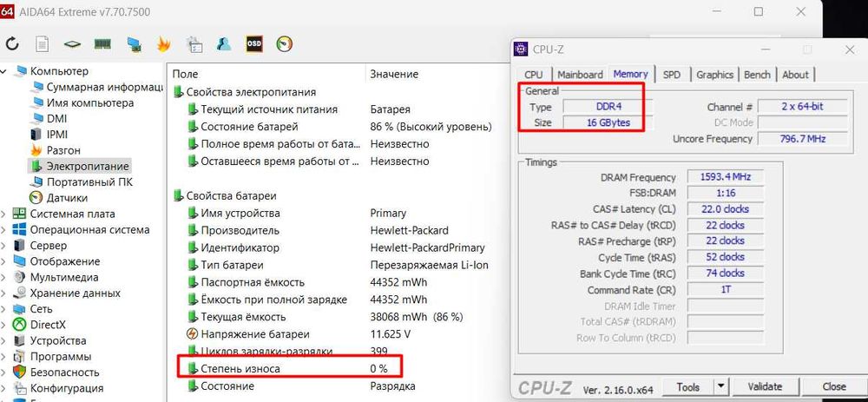Select Системная плата in tree

73,214
